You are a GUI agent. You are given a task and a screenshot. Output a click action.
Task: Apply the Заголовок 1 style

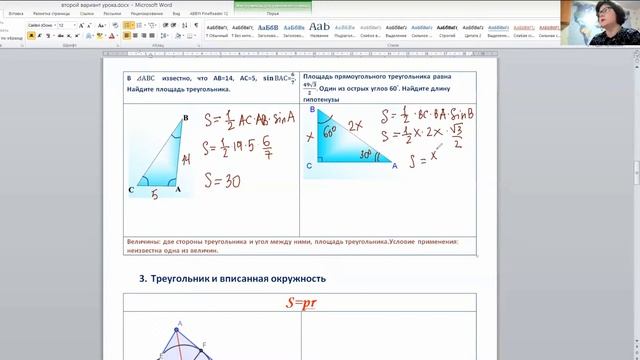268,31
